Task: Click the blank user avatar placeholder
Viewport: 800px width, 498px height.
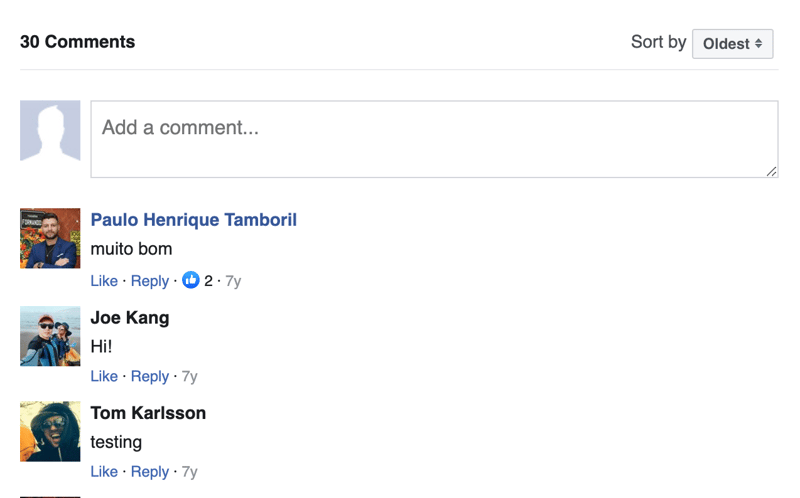Action: coord(50,131)
